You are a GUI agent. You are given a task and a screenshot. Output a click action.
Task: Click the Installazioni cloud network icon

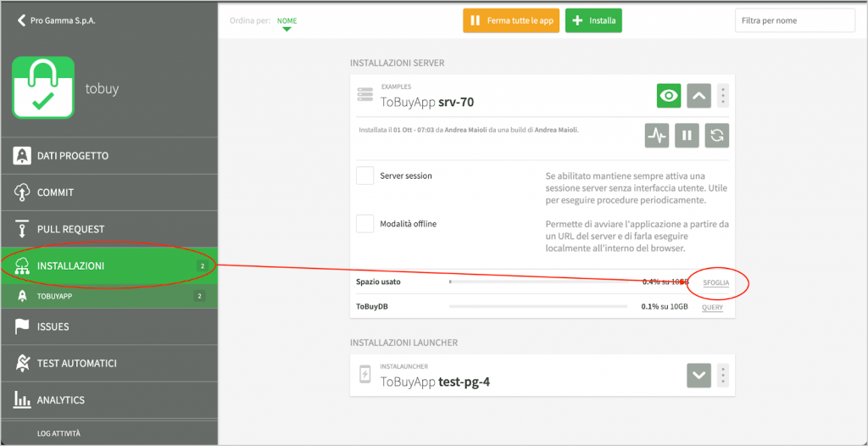point(21,266)
